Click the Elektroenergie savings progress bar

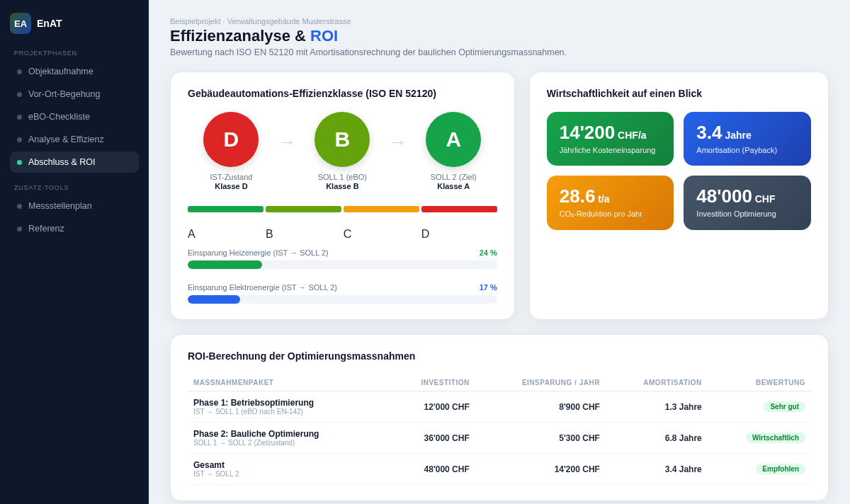tap(342, 299)
